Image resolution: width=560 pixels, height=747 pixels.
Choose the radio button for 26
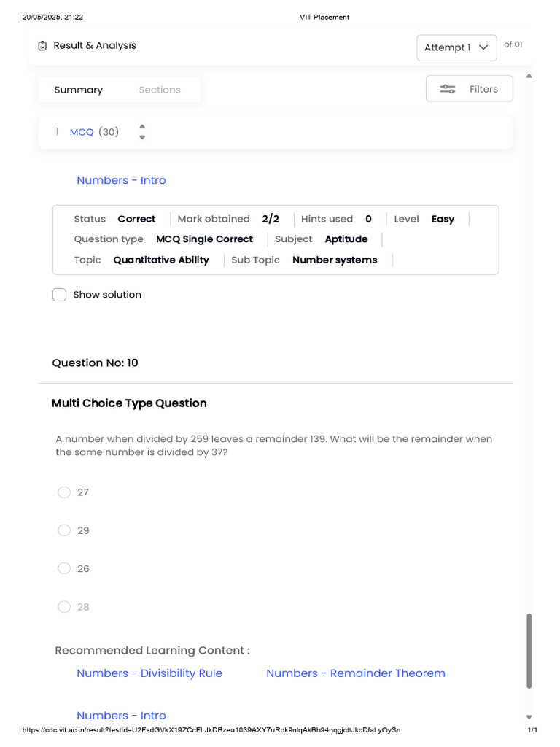(64, 568)
